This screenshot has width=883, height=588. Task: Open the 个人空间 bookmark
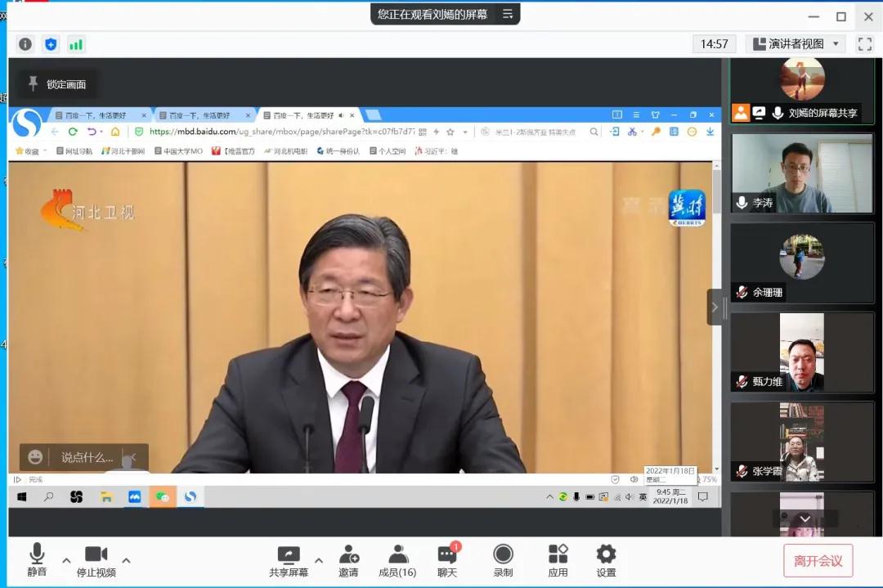pyautogui.click(x=388, y=151)
